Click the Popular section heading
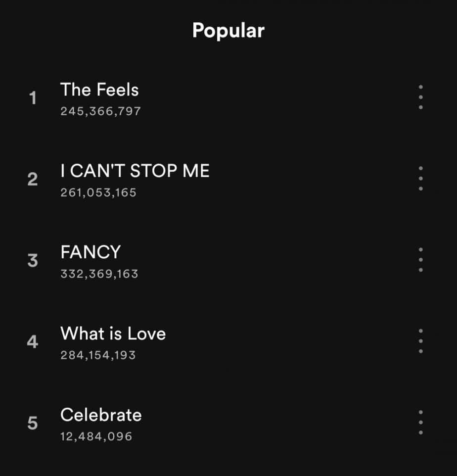 [x=228, y=31]
